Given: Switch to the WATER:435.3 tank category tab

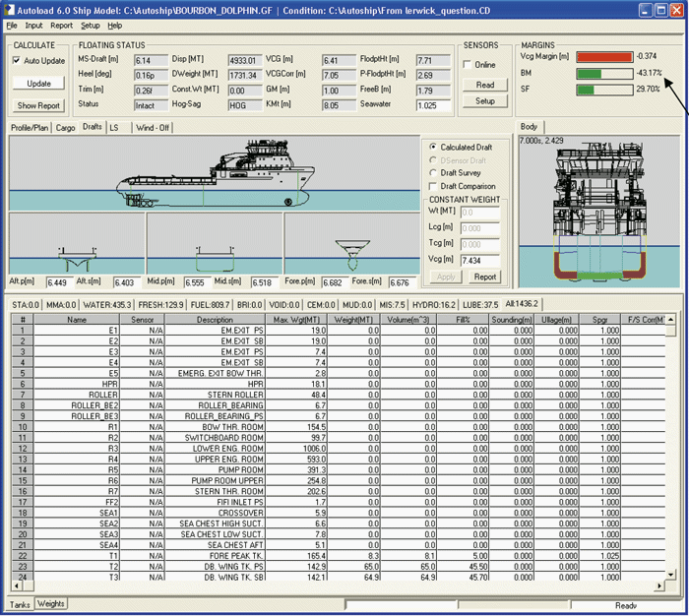Looking at the screenshot, I should pyautogui.click(x=106, y=304).
